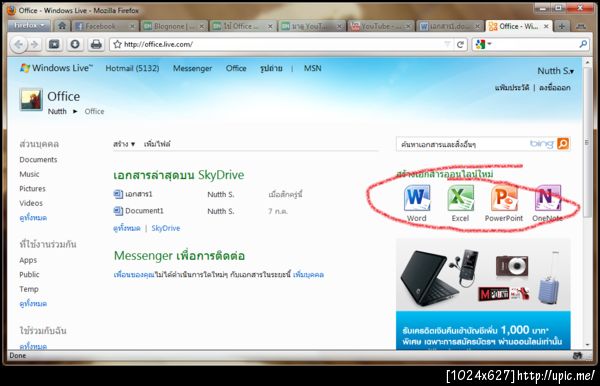Reload the page with the refresh icon

coord(460,44)
